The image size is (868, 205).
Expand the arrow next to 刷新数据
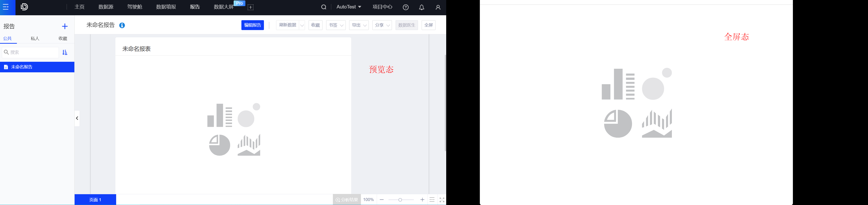302,25
